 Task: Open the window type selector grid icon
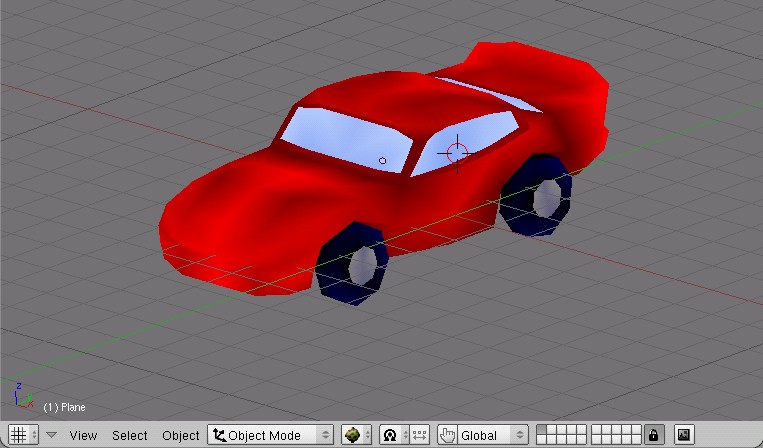tap(23, 434)
